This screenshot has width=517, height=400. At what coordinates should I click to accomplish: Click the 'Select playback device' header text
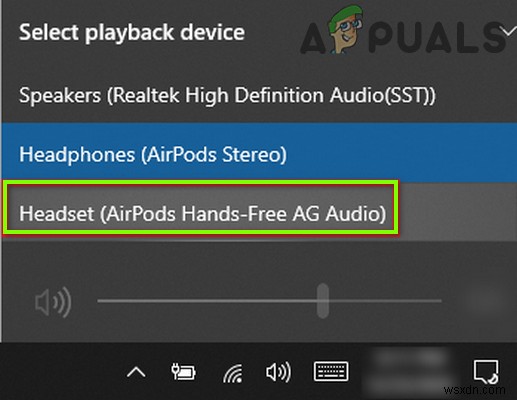(x=132, y=33)
